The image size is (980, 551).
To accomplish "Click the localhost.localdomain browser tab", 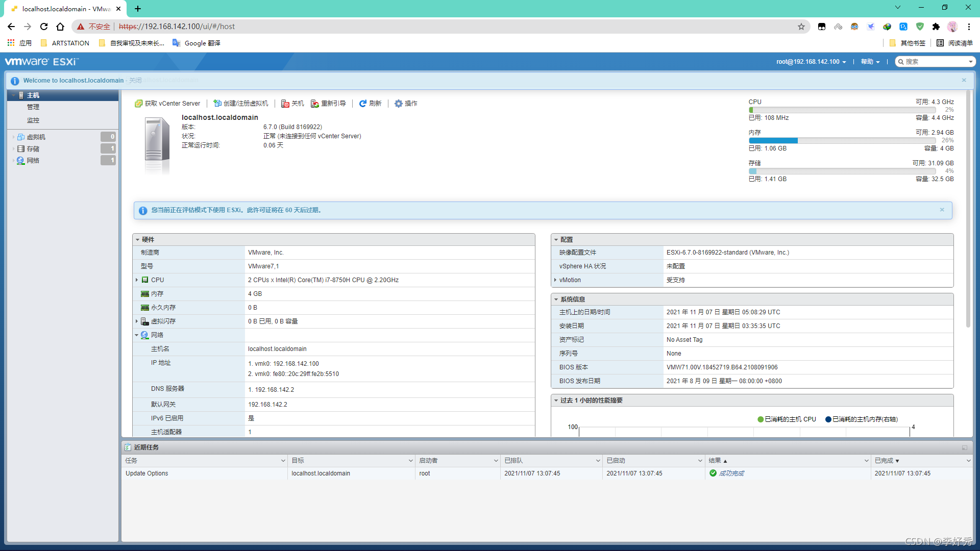I will coord(66,9).
